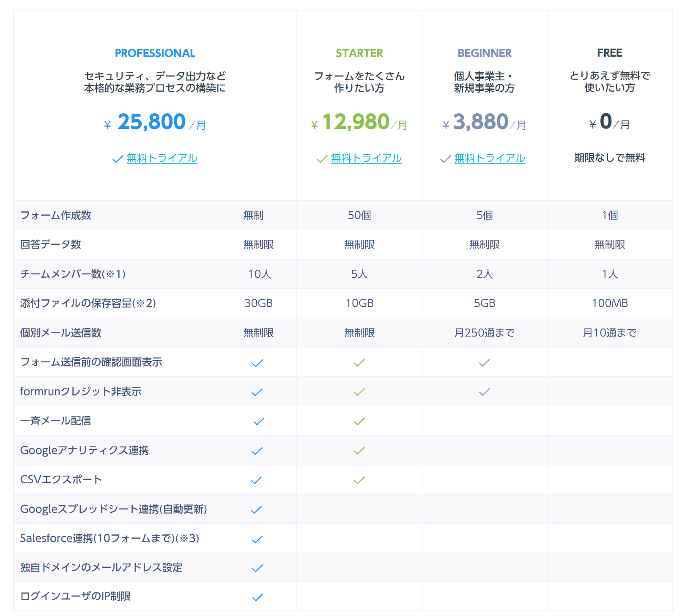Click Professional checkmark for Salesforce連携 row

(257, 539)
